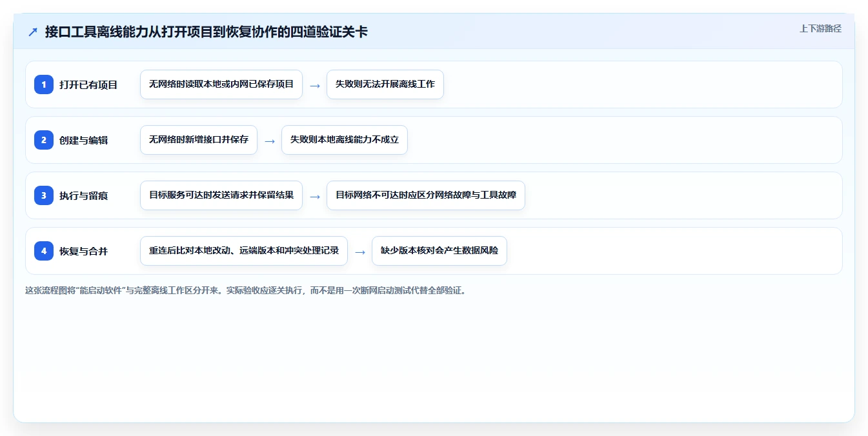Click the title 接口工具离线能力从打开项目到恢复协作的四道验证关卡

(207, 32)
